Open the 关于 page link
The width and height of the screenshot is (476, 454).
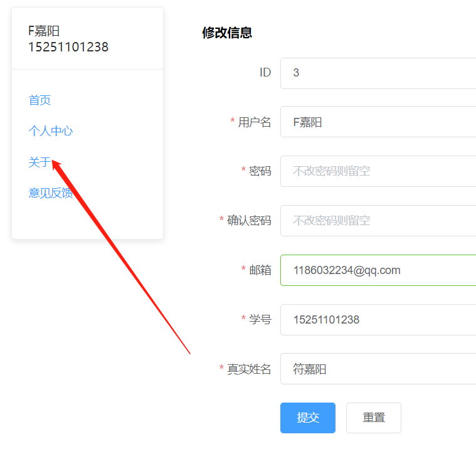[39, 162]
